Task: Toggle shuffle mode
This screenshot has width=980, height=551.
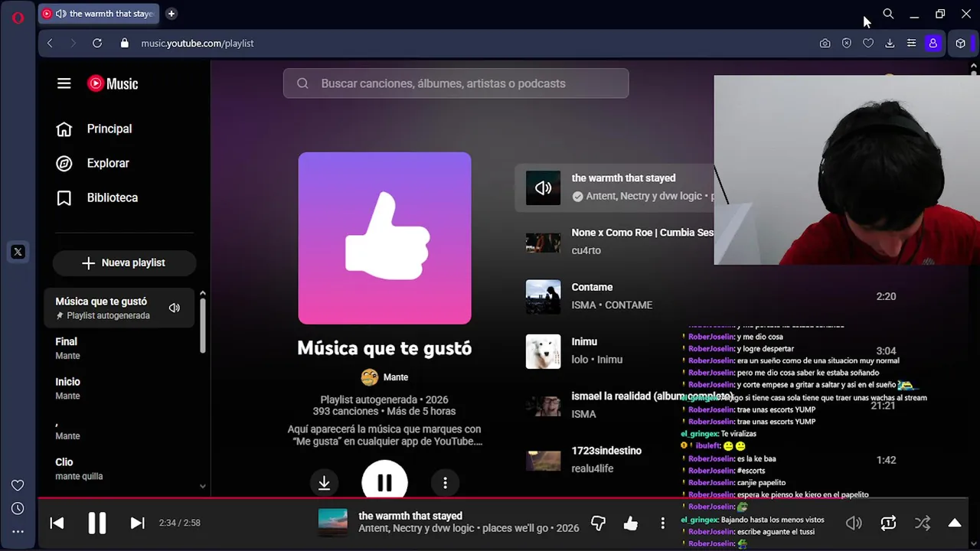Action: tap(923, 523)
